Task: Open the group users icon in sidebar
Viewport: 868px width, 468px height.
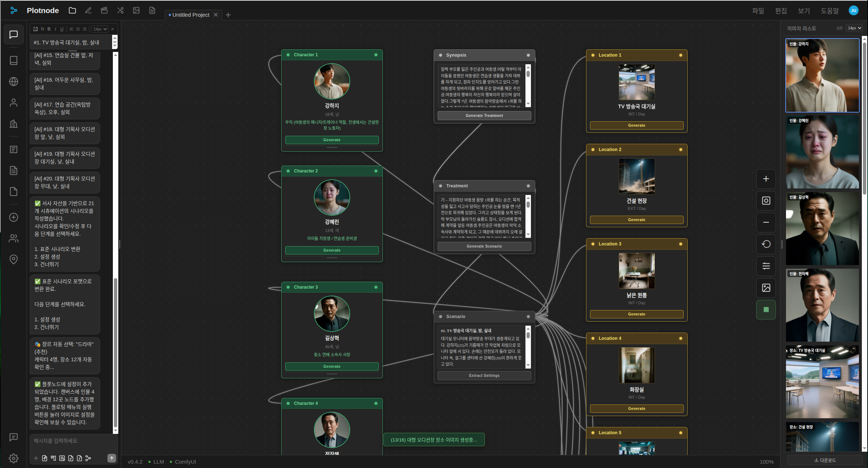Action: point(13,238)
